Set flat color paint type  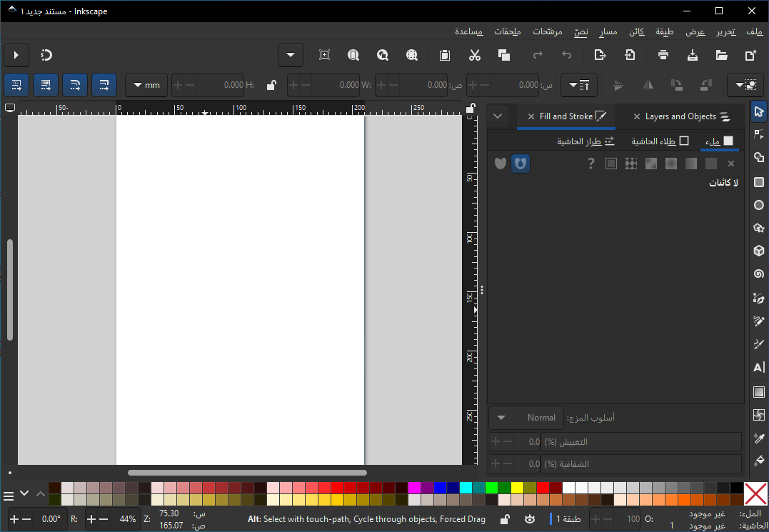710,164
